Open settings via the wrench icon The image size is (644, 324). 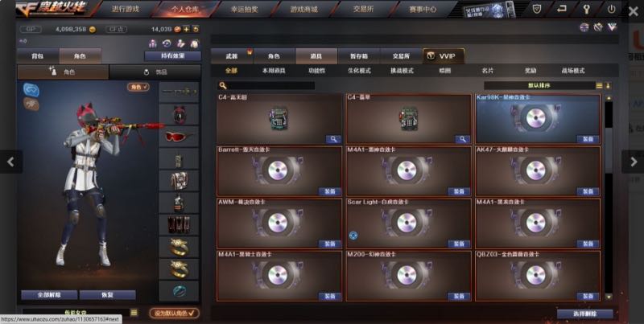tap(587, 9)
